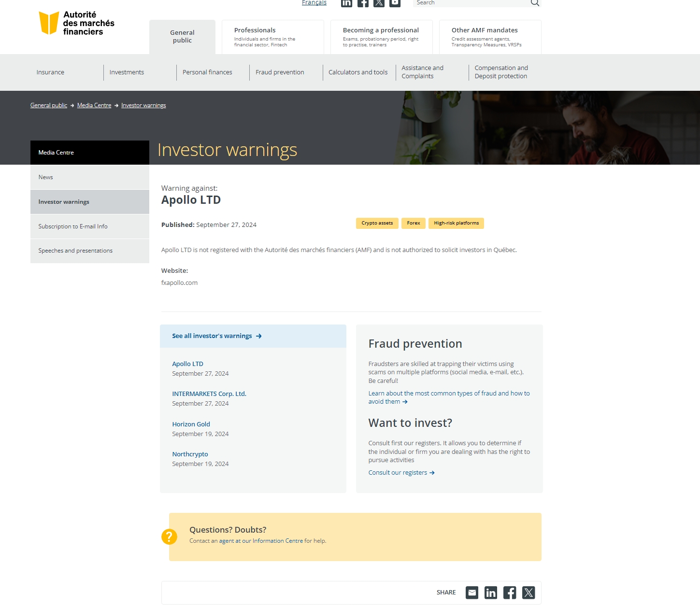Select the General public tab
Screen dimensions: 700x607
click(182, 37)
